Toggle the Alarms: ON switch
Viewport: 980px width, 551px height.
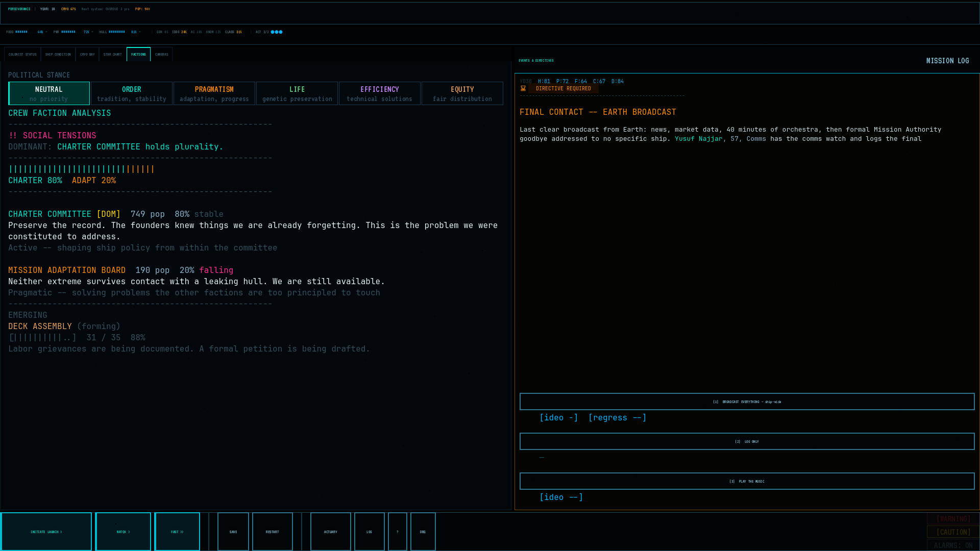pos(953,545)
